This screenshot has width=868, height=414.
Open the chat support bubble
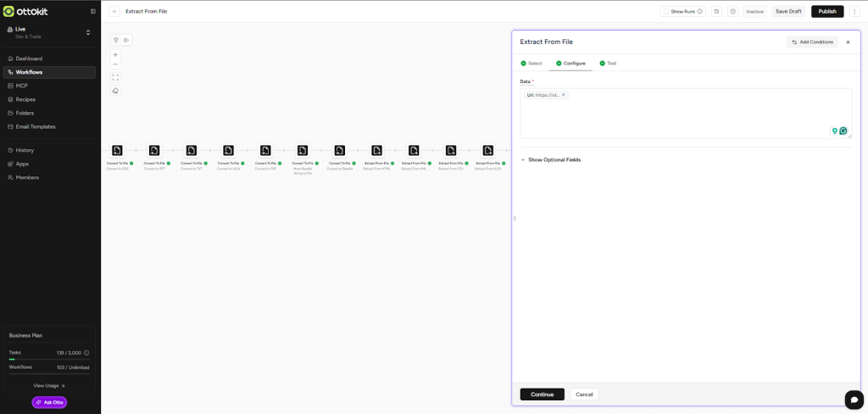[x=854, y=400]
